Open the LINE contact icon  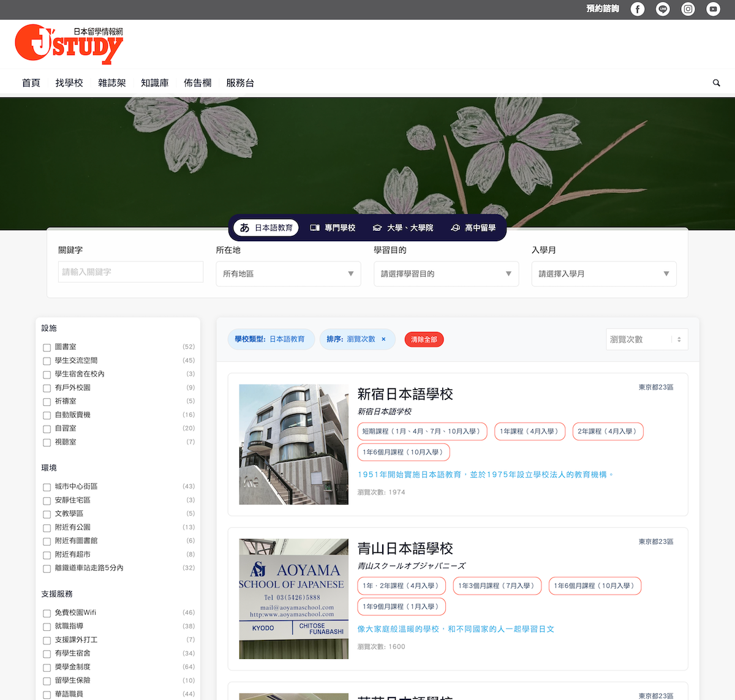(x=662, y=9)
